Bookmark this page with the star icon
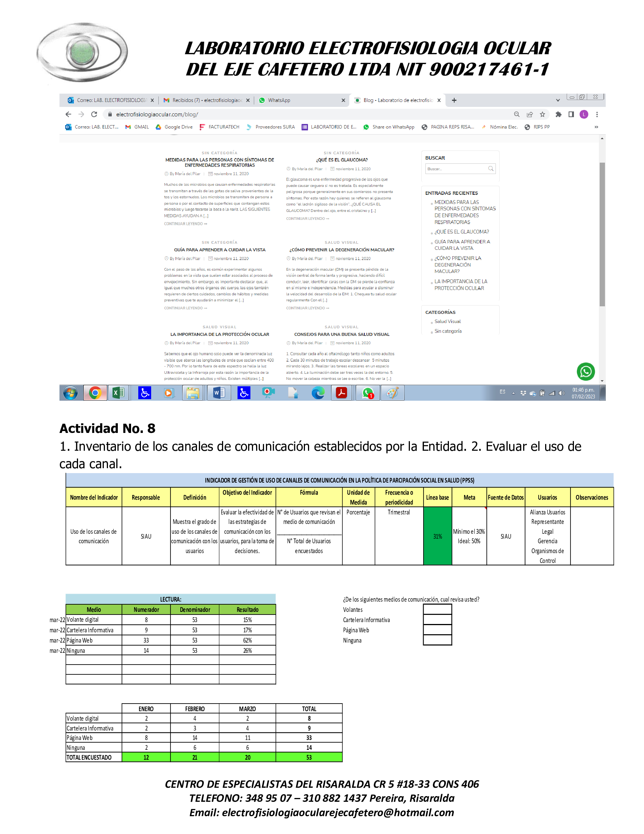 coord(542,114)
